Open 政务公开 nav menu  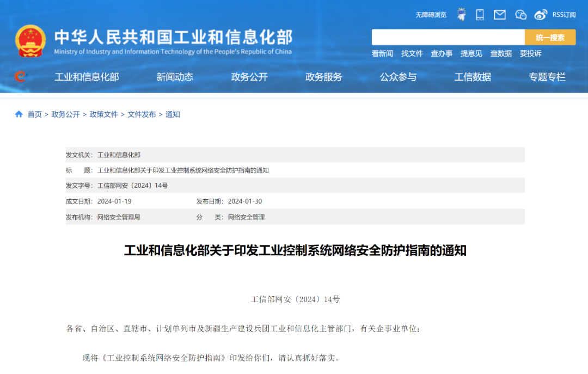point(249,77)
